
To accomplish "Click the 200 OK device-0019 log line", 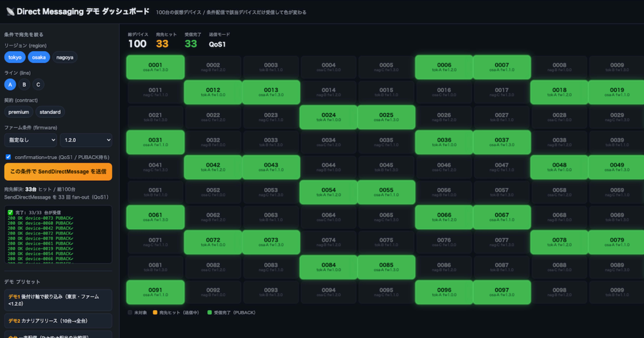I will click(x=40, y=248).
